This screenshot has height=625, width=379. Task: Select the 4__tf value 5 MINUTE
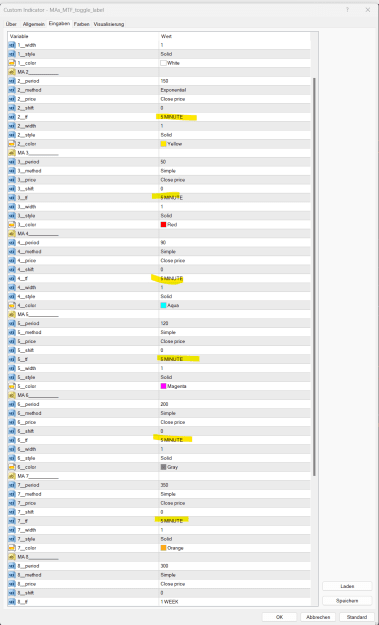coord(172,279)
